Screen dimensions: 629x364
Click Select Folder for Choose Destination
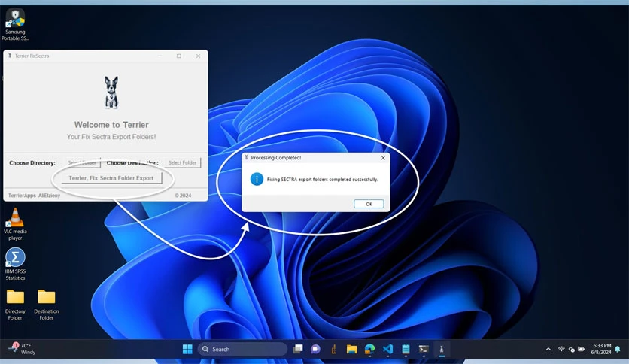(x=182, y=162)
